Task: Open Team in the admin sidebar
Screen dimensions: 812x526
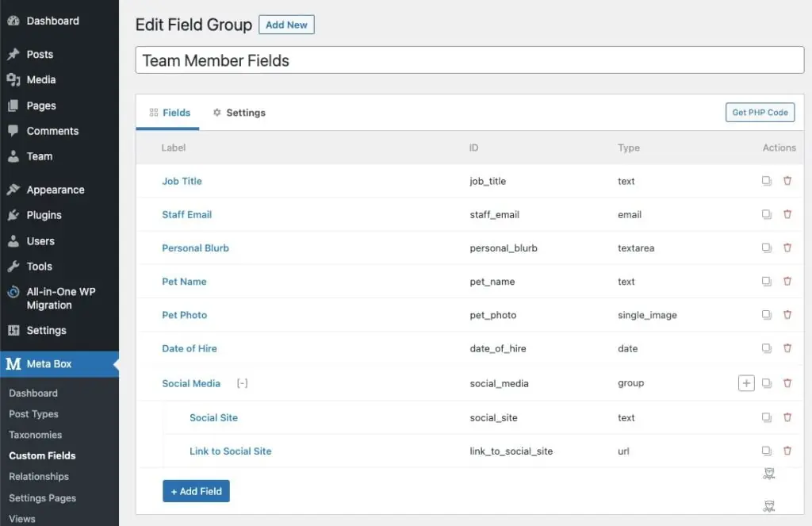Action: coord(59,156)
